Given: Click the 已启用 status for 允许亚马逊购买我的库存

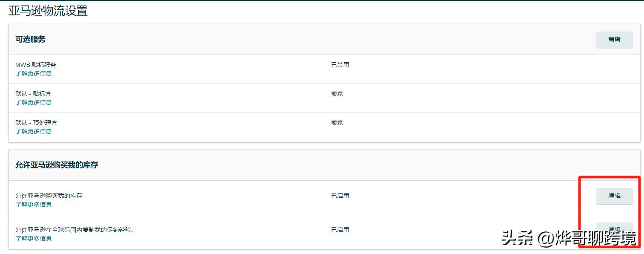Looking at the screenshot, I should [340, 196].
